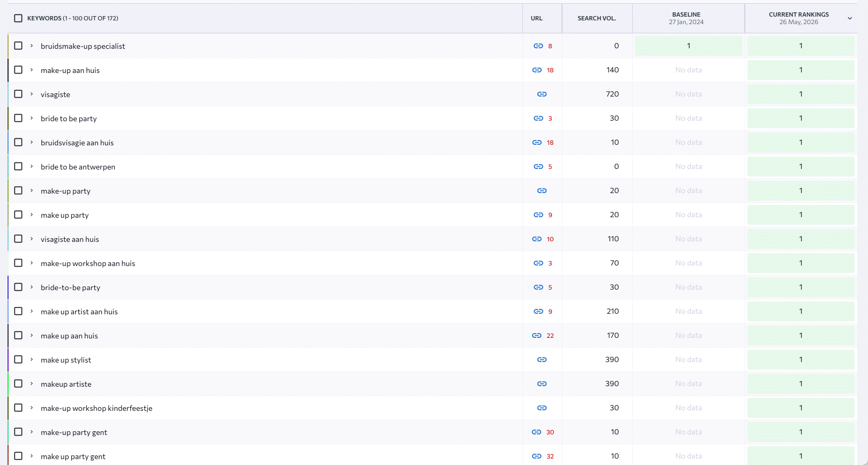Tick checkbox for bride to be party
The image size is (868, 465).
tap(18, 118)
